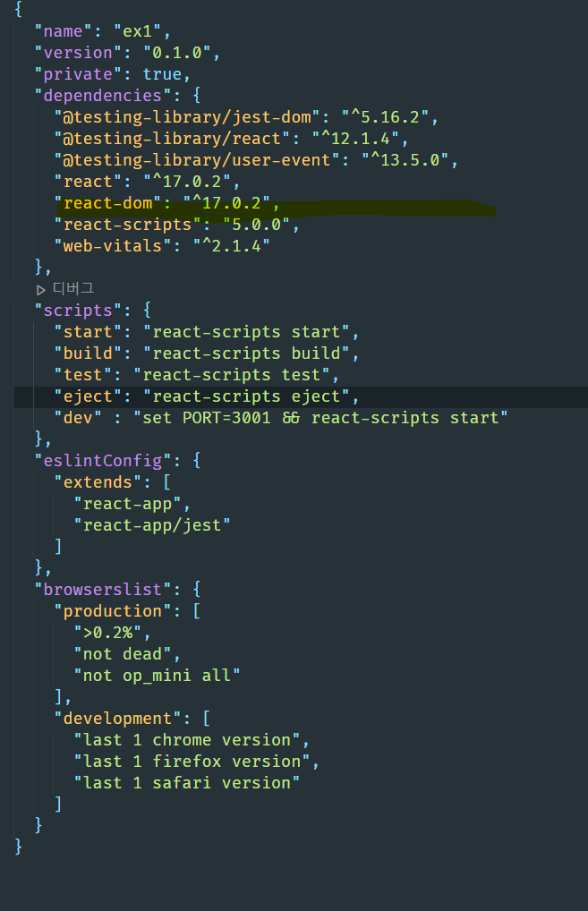Click the "eject" script key
The width and height of the screenshot is (588, 911).
pos(89,396)
